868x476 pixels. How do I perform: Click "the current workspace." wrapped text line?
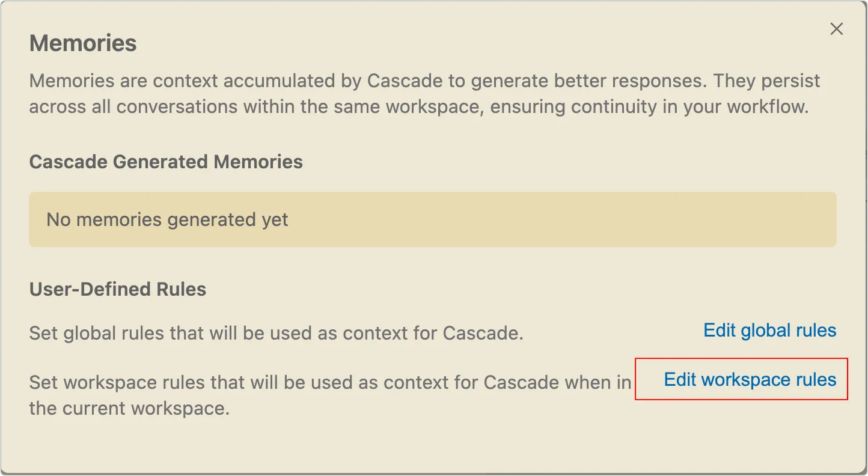coord(129,408)
